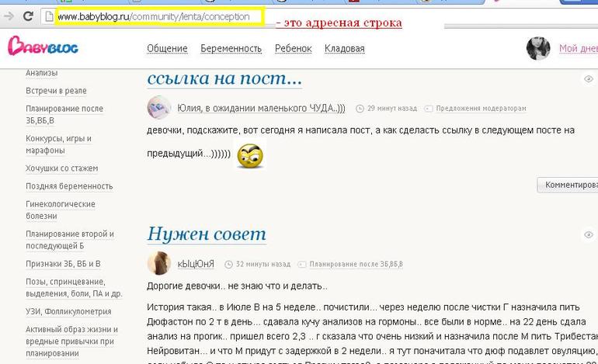
Task: Open the Общение menu
Action: point(167,49)
